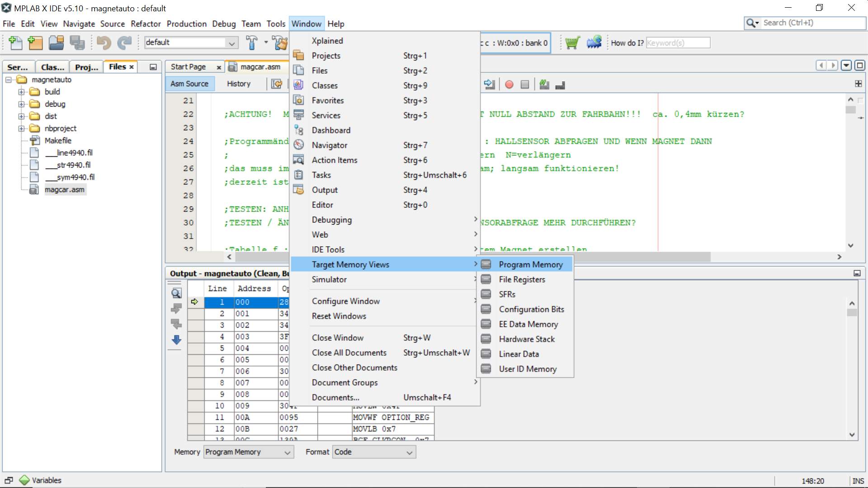Click the maximize editor window icon
Image resolution: width=868 pixels, height=488 pixels.
[859, 66]
